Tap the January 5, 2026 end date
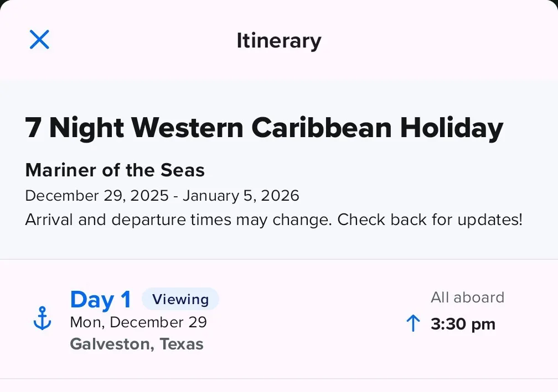The width and height of the screenshot is (558, 392). pos(241,195)
